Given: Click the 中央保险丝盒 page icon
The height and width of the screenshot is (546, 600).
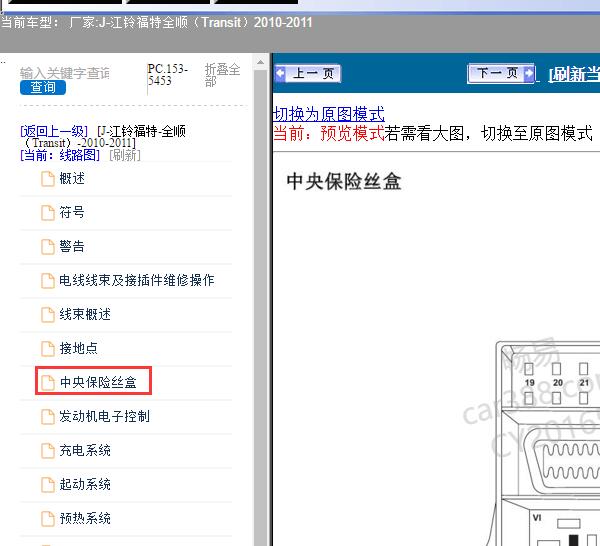Looking at the screenshot, I should 48,383.
